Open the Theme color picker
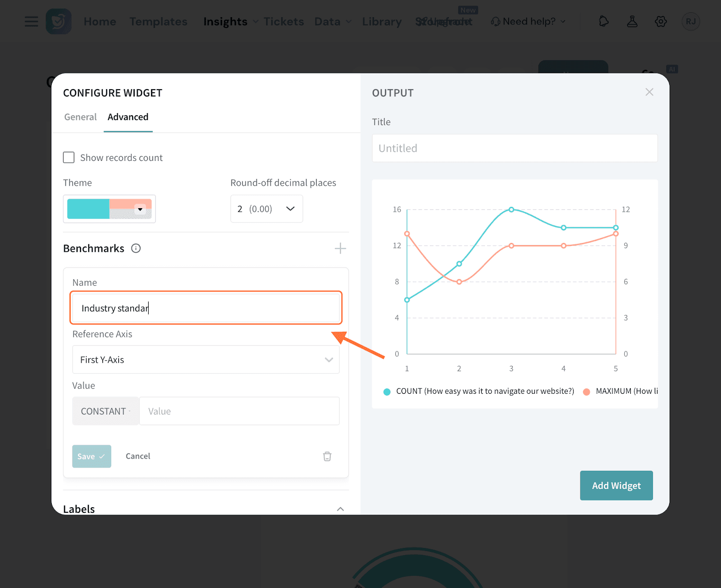 [110, 209]
